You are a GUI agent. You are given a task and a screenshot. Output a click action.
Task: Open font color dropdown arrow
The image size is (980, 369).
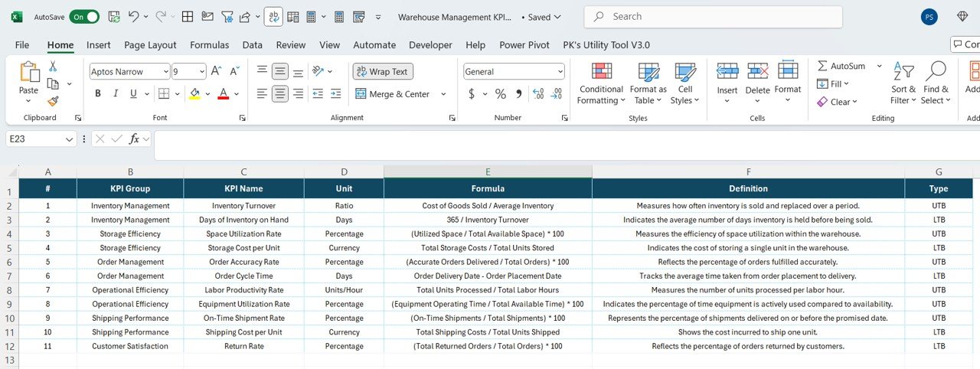click(236, 94)
